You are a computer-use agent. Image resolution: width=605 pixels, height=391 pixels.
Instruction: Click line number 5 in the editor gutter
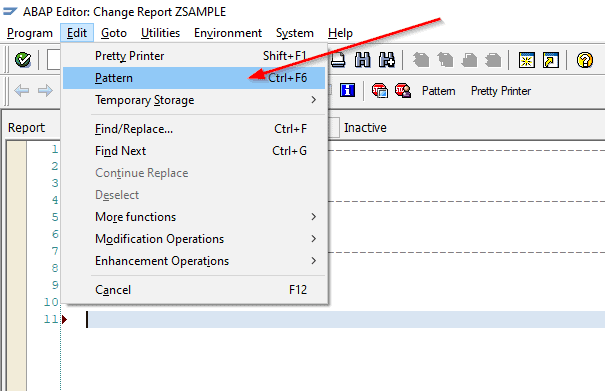coord(55,217)
